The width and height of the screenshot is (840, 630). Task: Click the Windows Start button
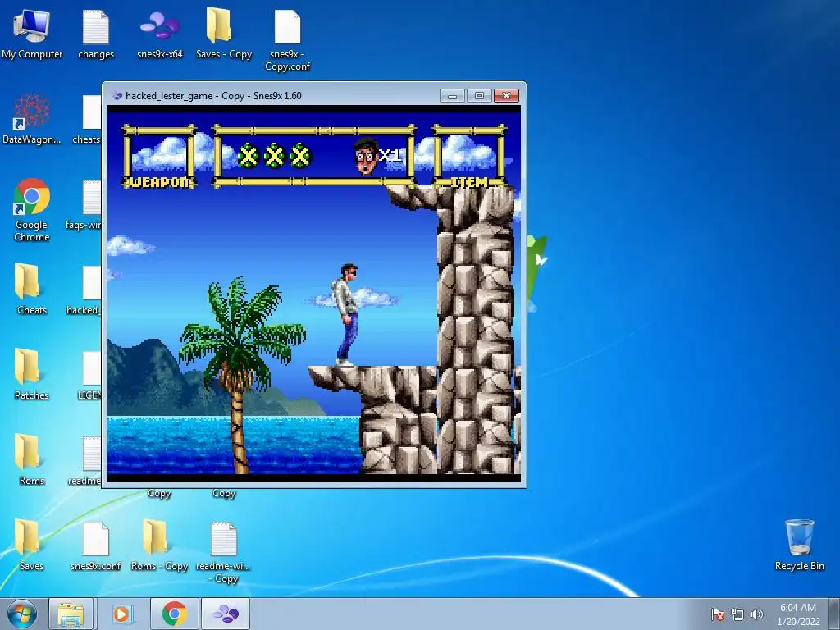click(22, 614)
